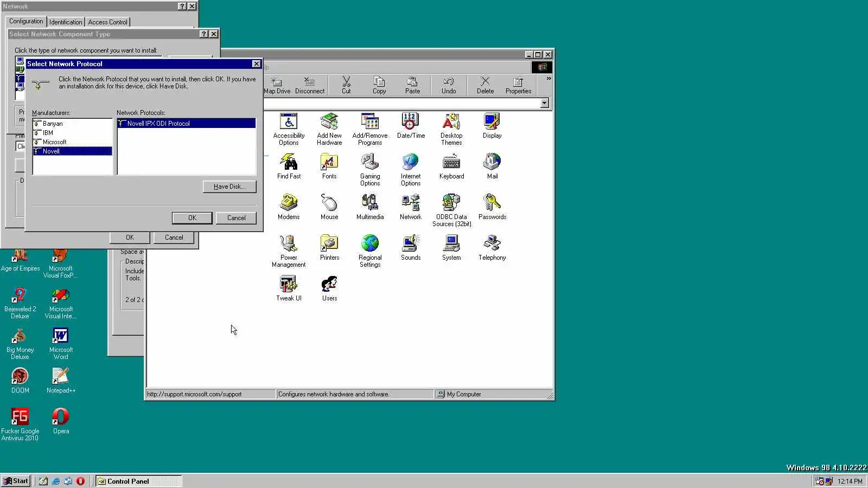Click the Cut toolbar button
Viewport: 868px width, 488px height.
click(346, 85)
